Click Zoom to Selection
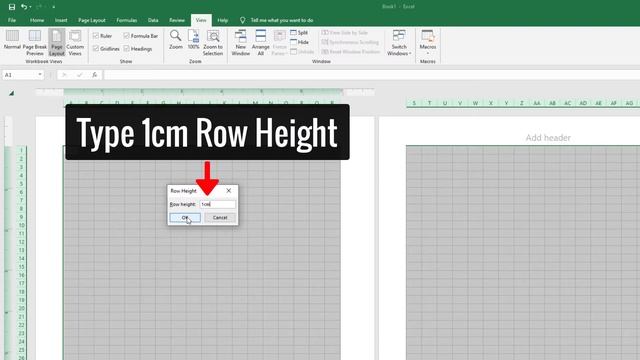 point(213,42)
